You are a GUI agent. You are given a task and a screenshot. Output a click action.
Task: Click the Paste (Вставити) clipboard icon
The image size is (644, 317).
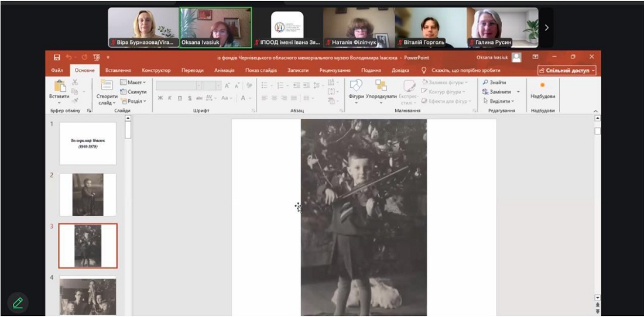coord(59,87)
